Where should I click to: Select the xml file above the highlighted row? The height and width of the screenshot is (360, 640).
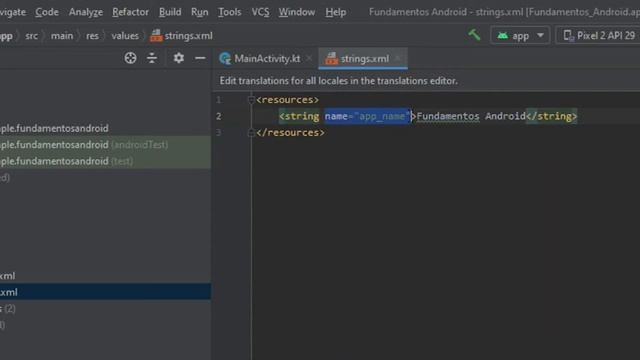(x=105, y=276)
